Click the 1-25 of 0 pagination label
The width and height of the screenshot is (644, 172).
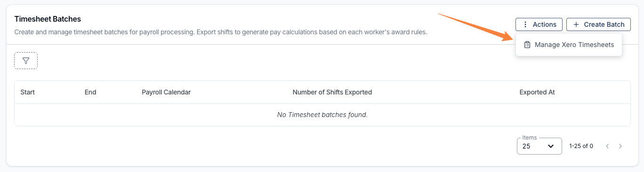tap(581, 146)
